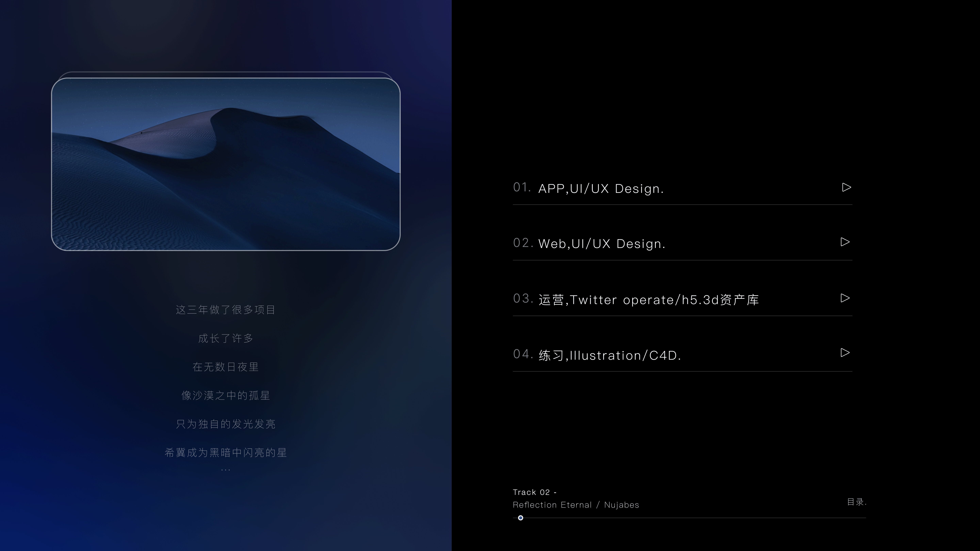This screenshot has height=551, width=980.
Task: Click the number '03.' label
Action: [523, 298]
